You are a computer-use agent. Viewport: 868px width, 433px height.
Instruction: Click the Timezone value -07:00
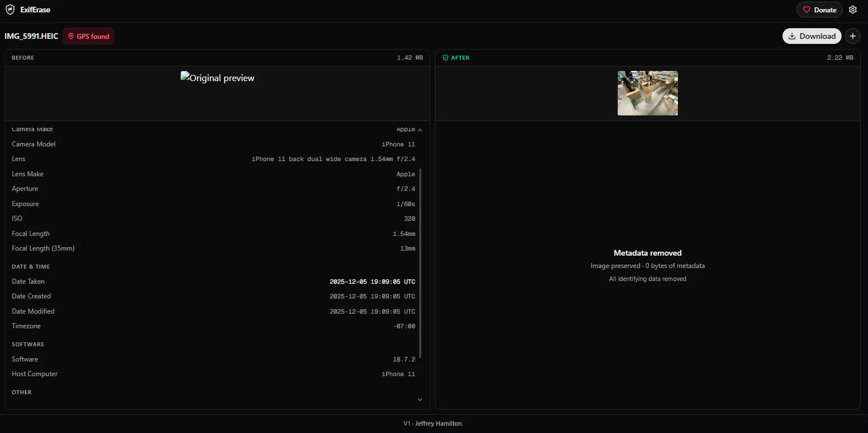tap(404, 326)
